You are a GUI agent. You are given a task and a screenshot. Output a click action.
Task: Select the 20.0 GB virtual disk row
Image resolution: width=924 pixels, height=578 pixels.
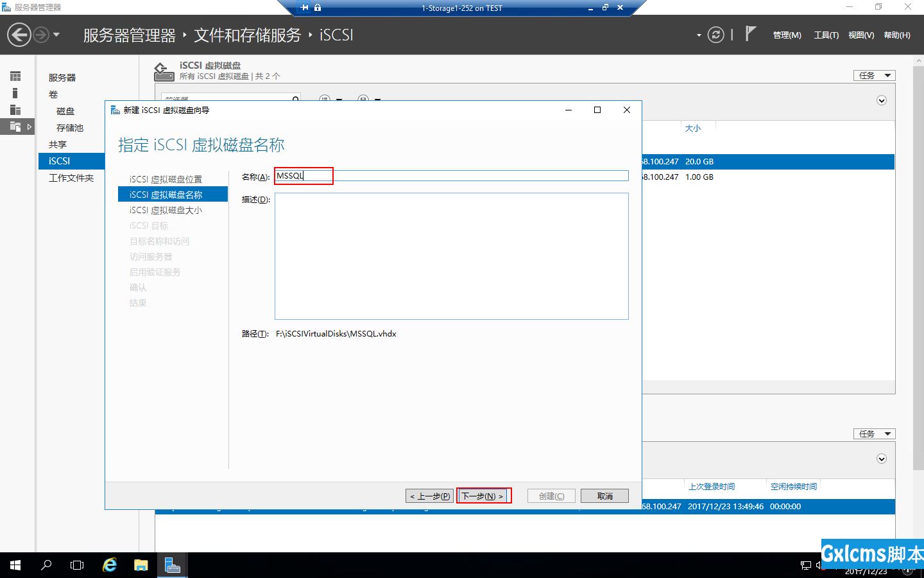(x=768, y=162)
